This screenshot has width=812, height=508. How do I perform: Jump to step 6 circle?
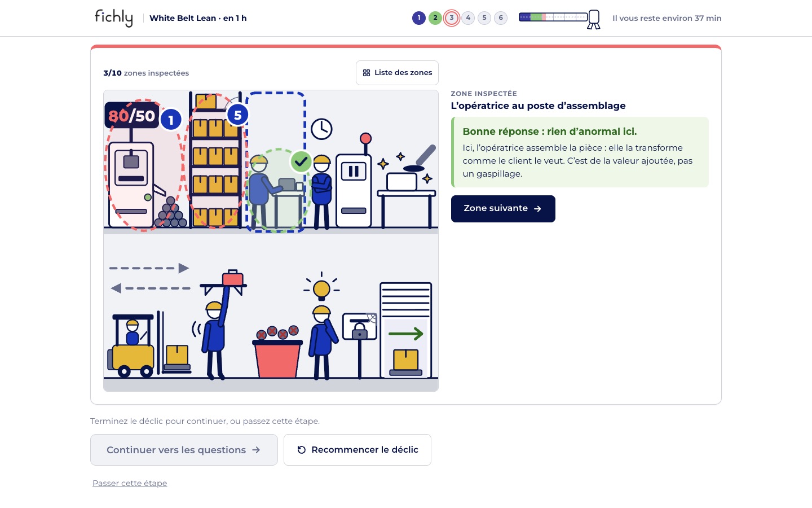(x=501, y=18)
